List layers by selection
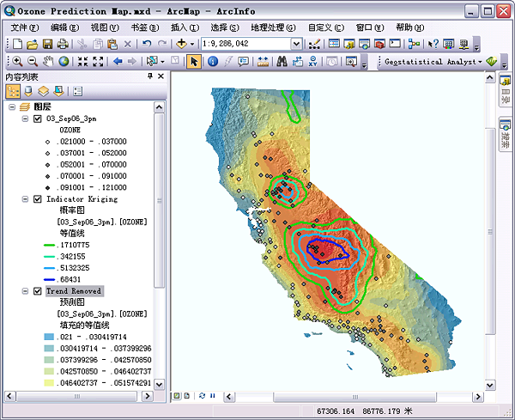 click(x=58, y=91)
